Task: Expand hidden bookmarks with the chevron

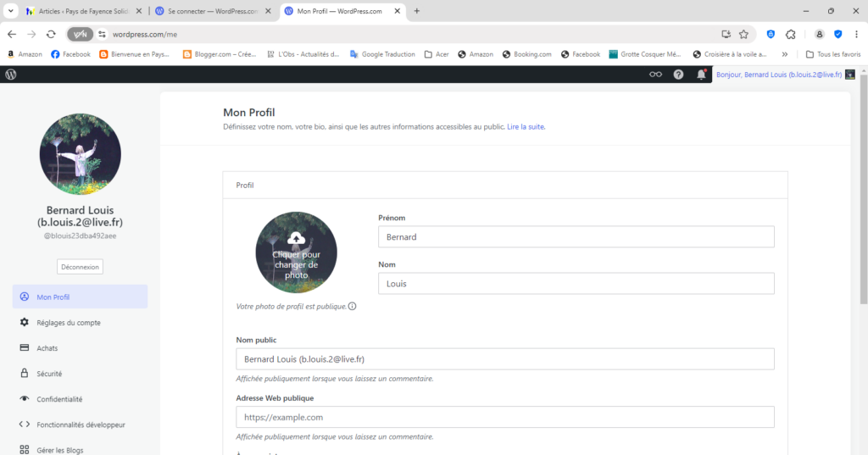Action: 791,54
